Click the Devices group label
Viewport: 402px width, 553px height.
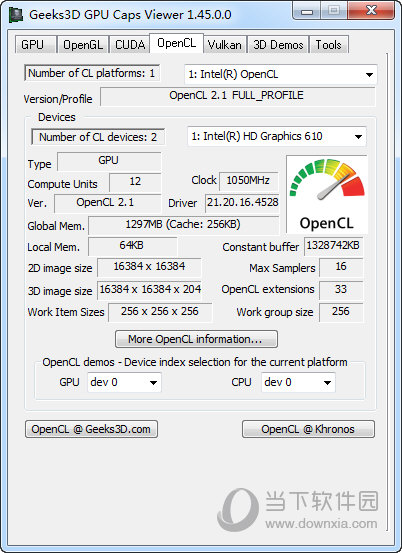57,117
